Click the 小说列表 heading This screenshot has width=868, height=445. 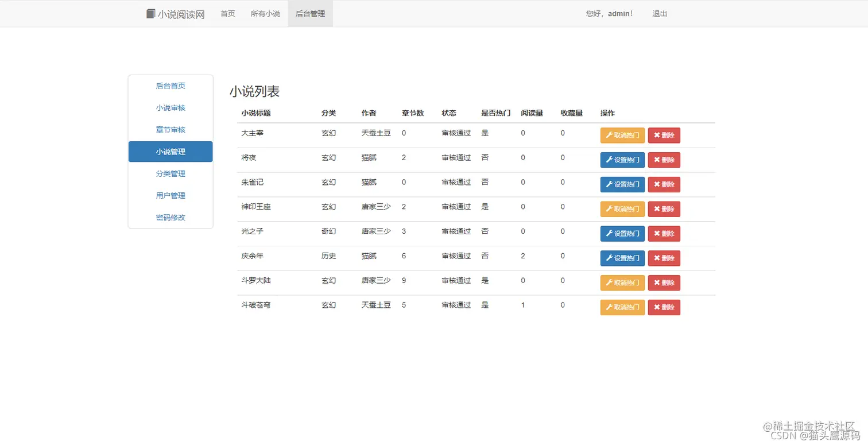pyautogui.click(x=254, y=91)
